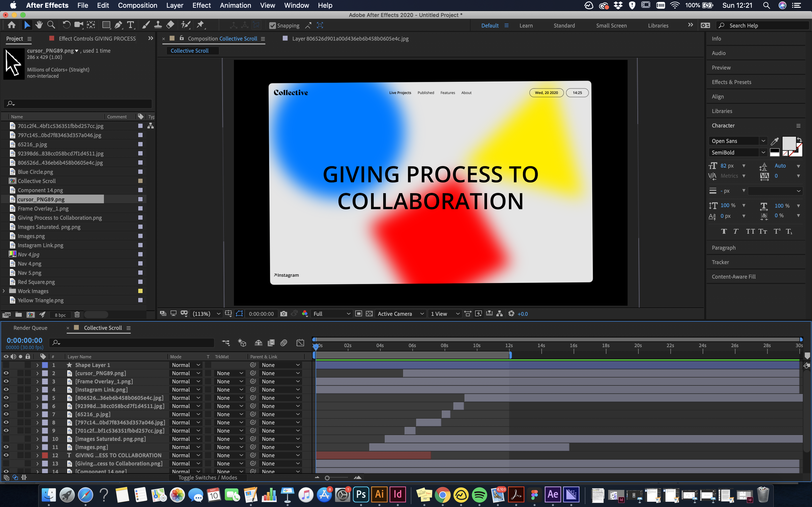Select the Puppet Pin tool

[200, 25]
